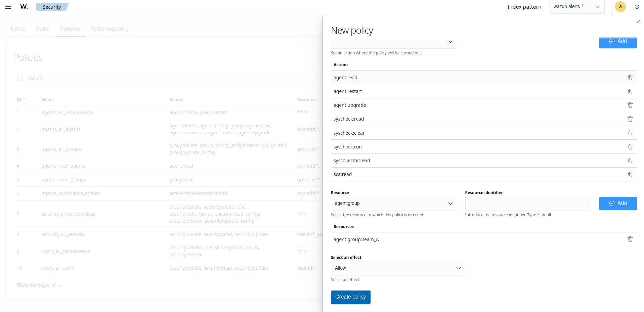
Task: Switch to the Roles mapping tab
Action: tap(110, 29)
